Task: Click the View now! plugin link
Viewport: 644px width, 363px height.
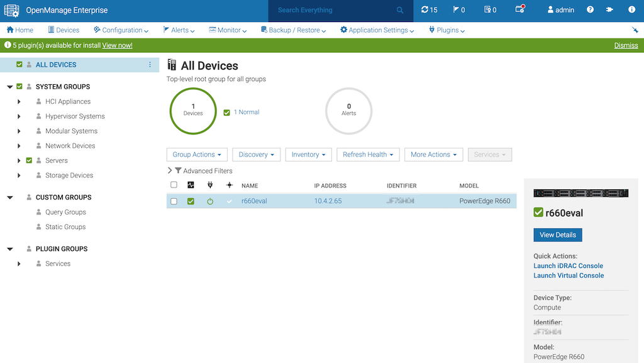Action: tap(117, 45)
